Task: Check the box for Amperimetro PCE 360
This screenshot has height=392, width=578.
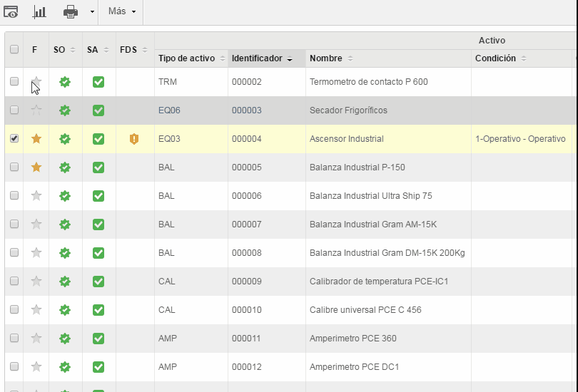Action: [x=14, y=338]
